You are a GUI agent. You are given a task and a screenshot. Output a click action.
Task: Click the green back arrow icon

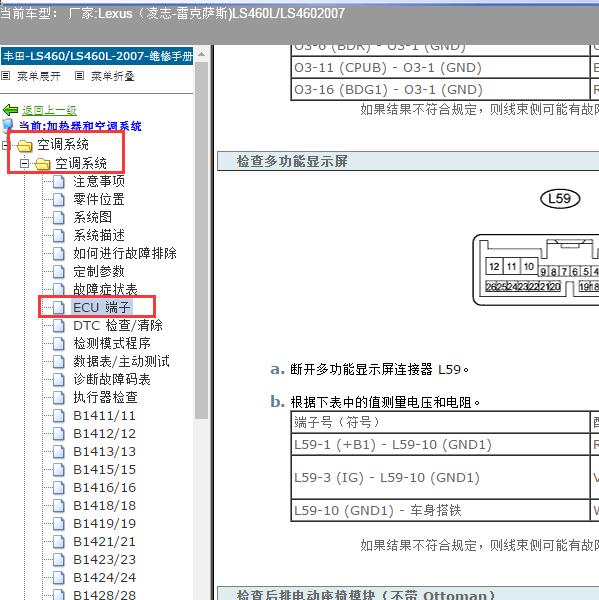[10, 110]
